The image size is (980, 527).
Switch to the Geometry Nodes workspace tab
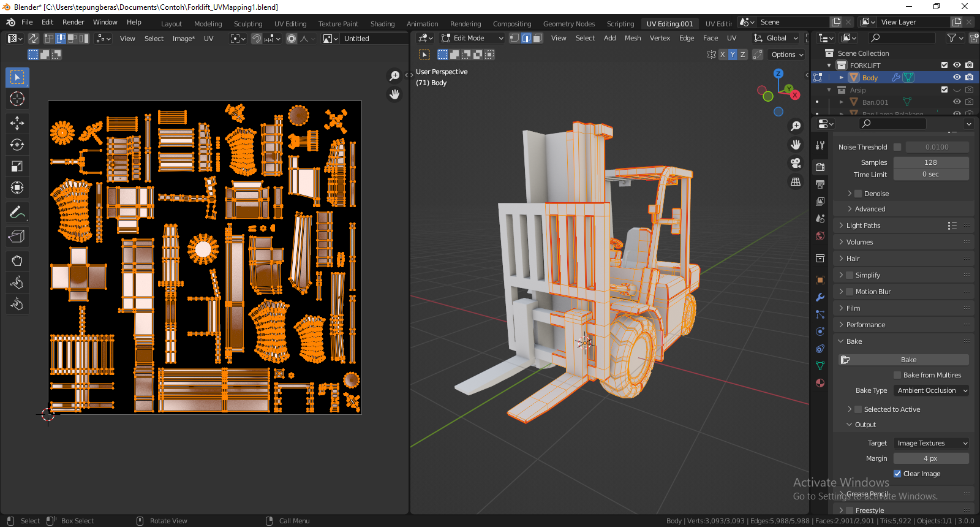568,24
